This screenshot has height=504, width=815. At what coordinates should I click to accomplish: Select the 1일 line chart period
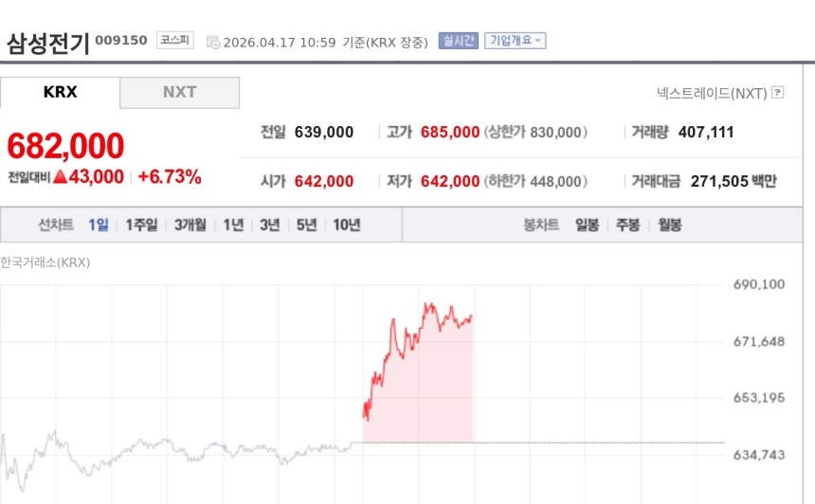coord(99,225)
